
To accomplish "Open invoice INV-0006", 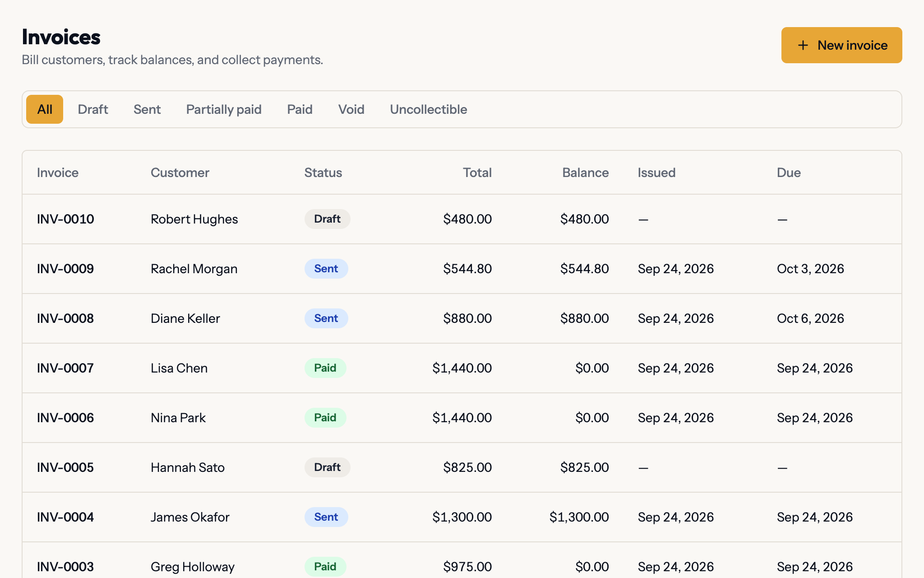I will [x=65, y=418].
